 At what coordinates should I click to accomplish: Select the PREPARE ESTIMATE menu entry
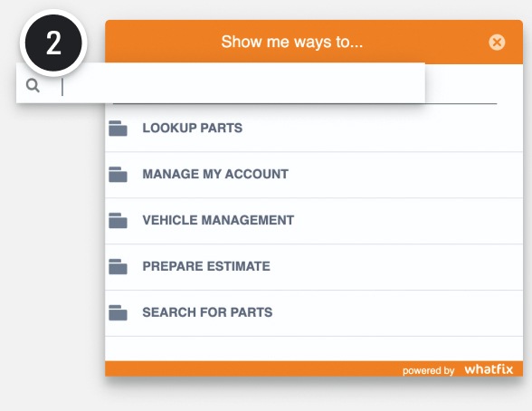point(314,267)
